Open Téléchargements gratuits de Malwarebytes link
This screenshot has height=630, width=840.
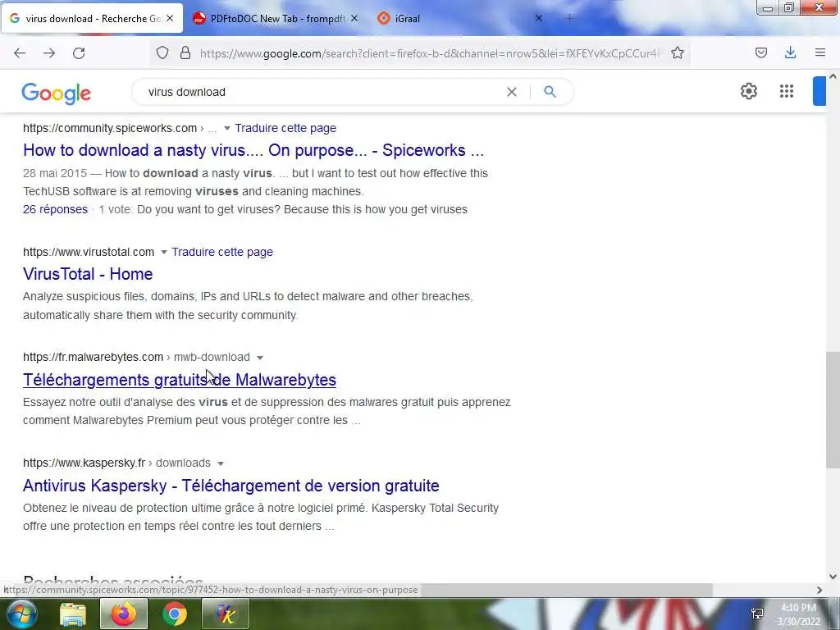180,379
